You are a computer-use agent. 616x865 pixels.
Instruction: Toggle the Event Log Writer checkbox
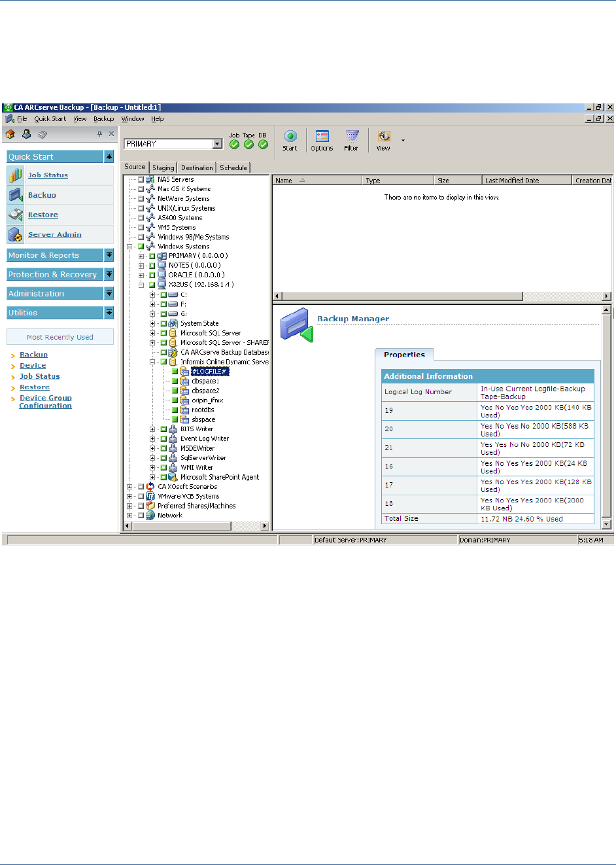point(163,439)
